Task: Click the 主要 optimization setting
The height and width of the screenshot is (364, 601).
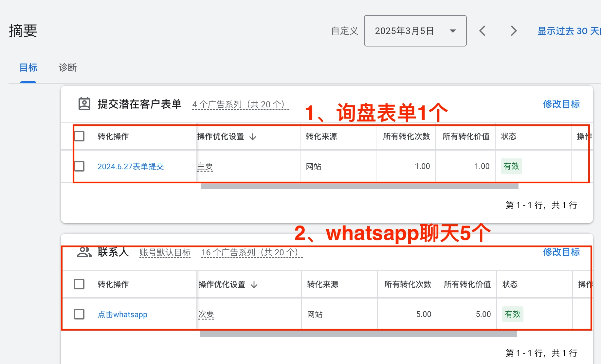Action: click(x=205, y=167)
